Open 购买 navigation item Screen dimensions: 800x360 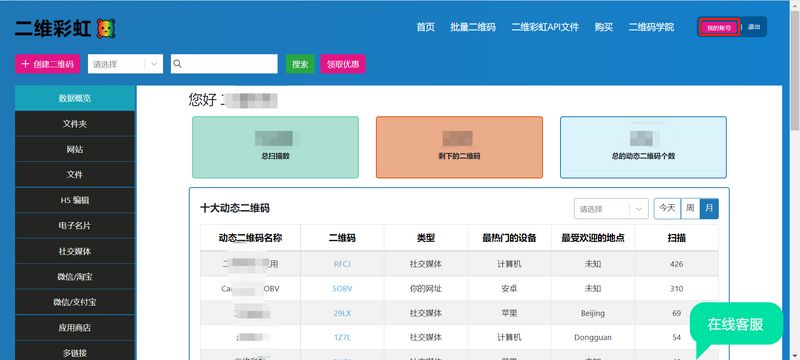604,28
